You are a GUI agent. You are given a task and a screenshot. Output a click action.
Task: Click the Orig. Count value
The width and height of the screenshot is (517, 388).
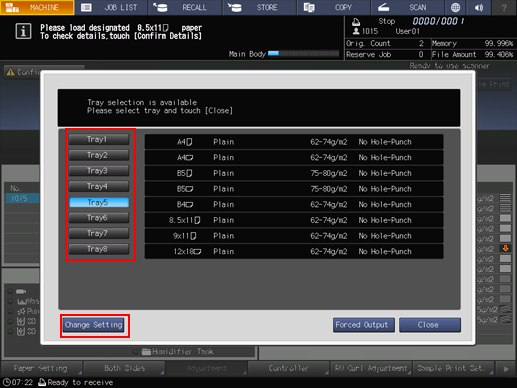(421, 43)
